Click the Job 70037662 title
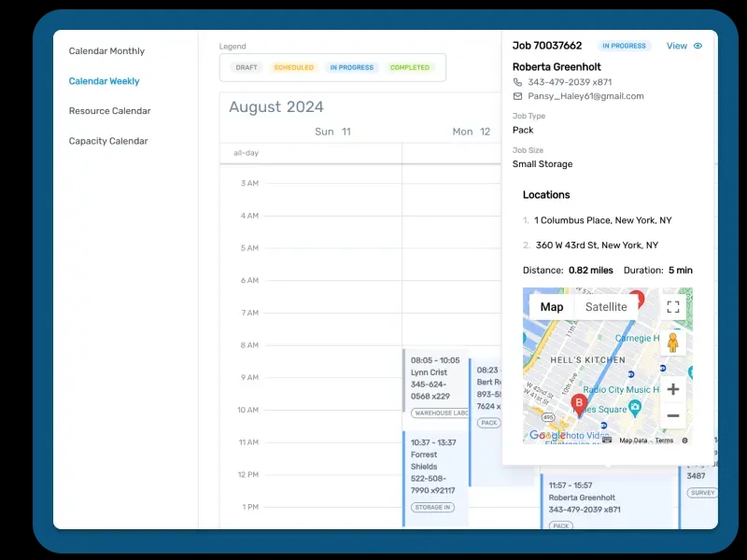 point(547,46)
